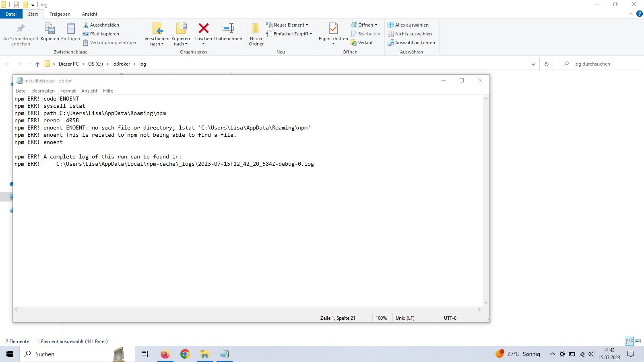
Task: Open File Explorer taskbar icon
Action: (x=204, y=354)
